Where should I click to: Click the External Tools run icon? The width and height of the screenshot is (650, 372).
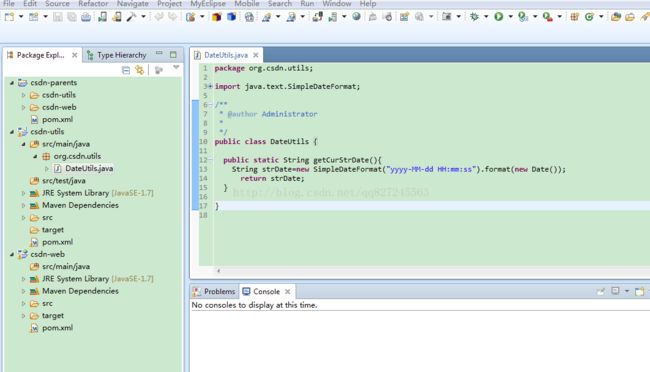pyautogui.click(x=547, y=17)
